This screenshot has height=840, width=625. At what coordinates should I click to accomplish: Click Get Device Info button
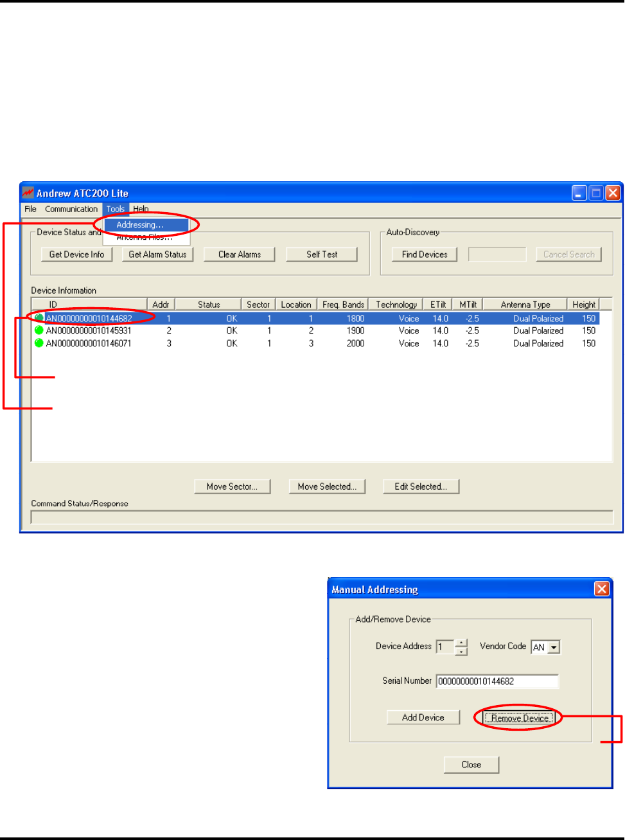click(76, 255)
